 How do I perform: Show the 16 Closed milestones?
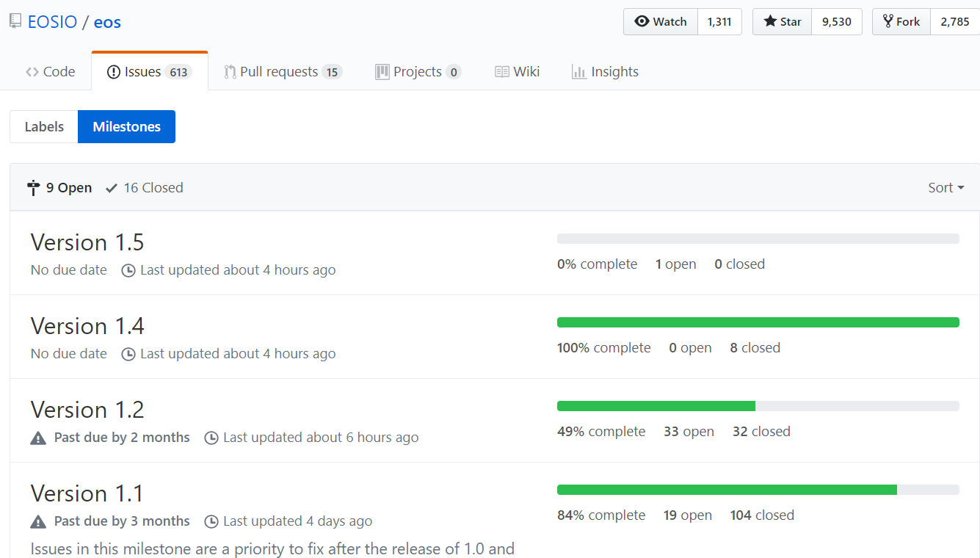tap(144, 188)
